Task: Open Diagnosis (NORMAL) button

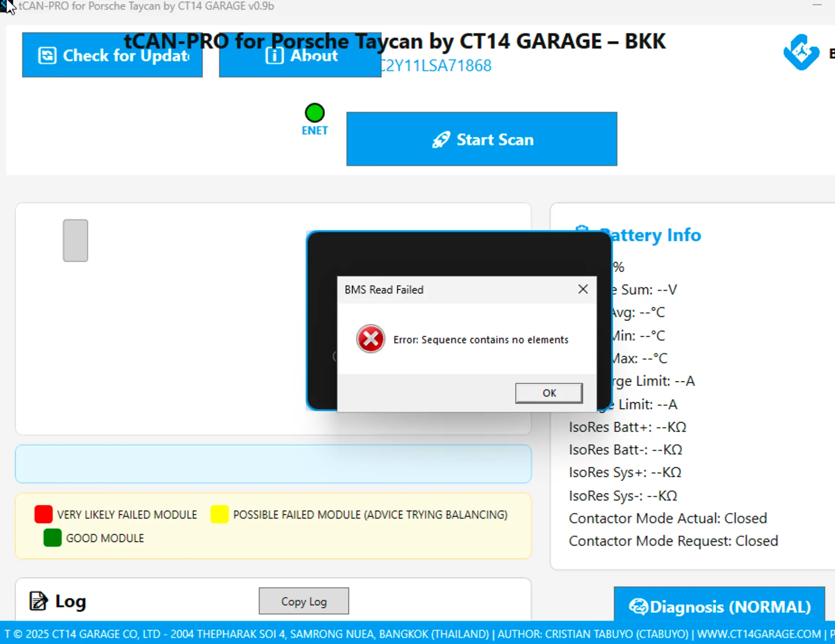Action: (720, 605)
